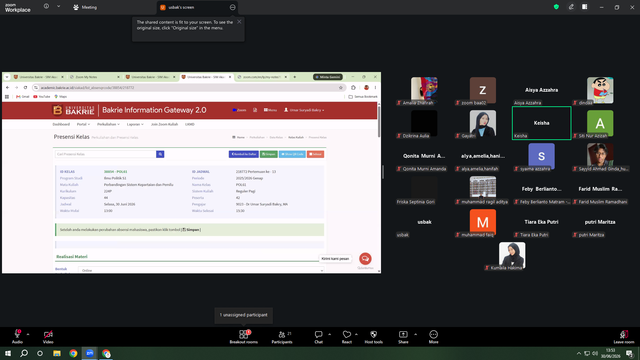Open the React heart menu
The image size is (640, 360).
[x=347, y=337]
